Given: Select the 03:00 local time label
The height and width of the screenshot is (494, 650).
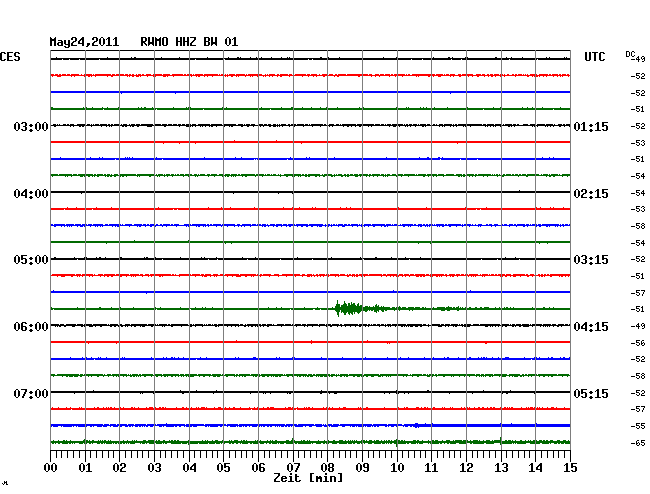Looking at the screenshot, I should pos(31,126).
